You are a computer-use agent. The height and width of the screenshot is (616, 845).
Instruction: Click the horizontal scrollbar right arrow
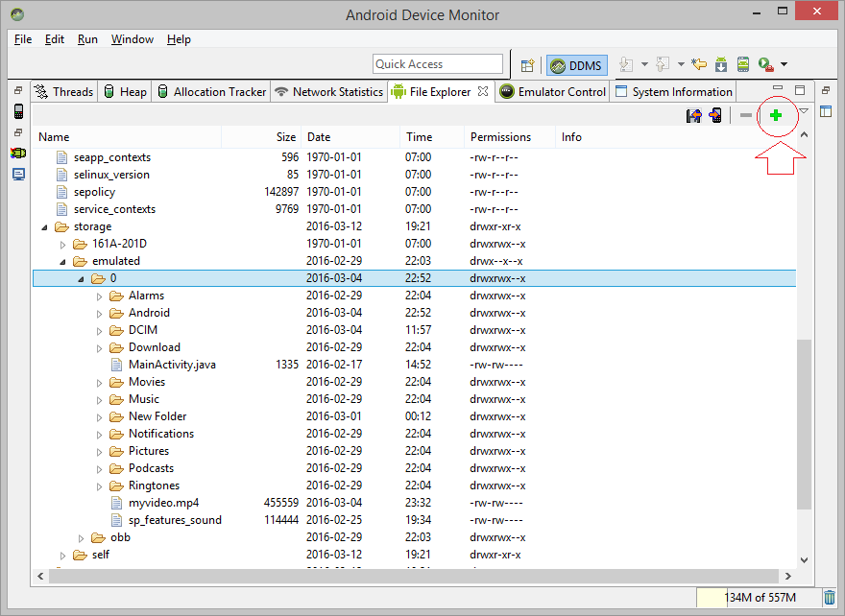pos(788,576)
